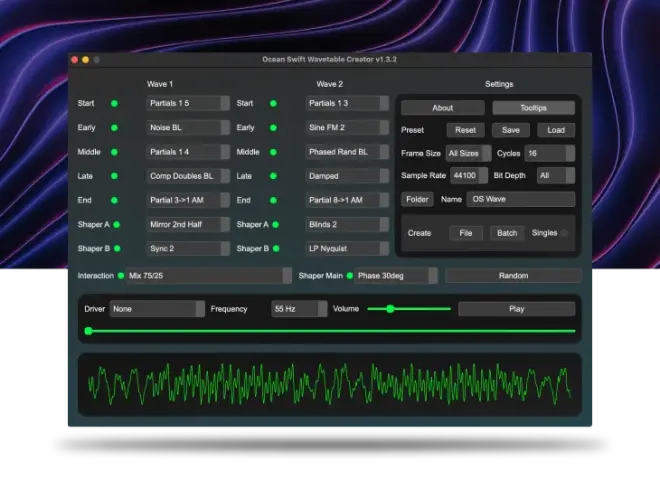660x488 pixels.
Task: Click the OS Wave name field
Action: coord(521,199)
